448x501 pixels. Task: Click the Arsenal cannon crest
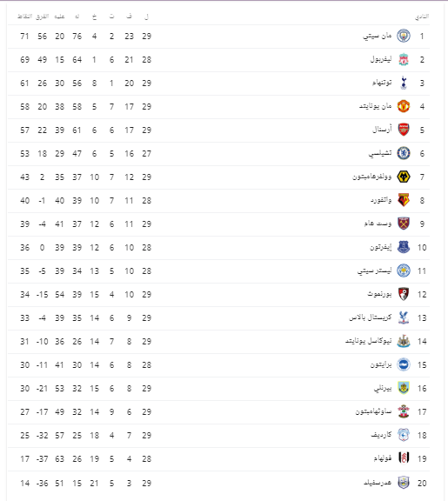(x=404, y=130)
